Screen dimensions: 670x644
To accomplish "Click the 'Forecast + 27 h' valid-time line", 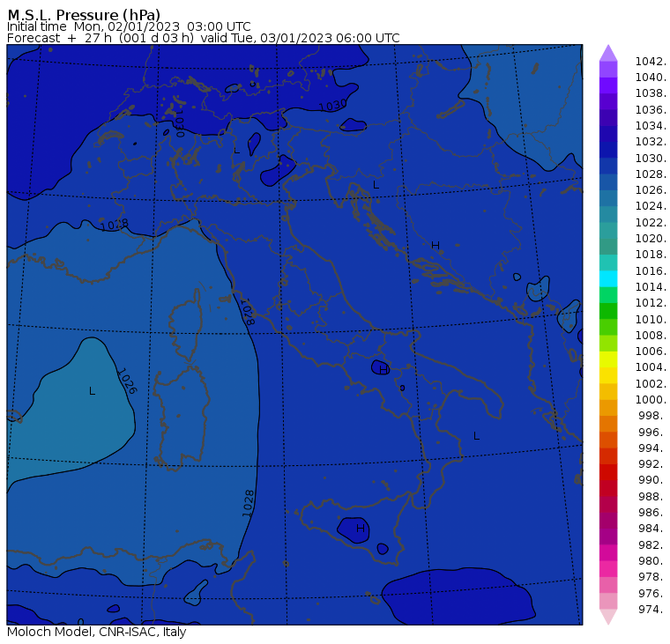I will 204,38.
